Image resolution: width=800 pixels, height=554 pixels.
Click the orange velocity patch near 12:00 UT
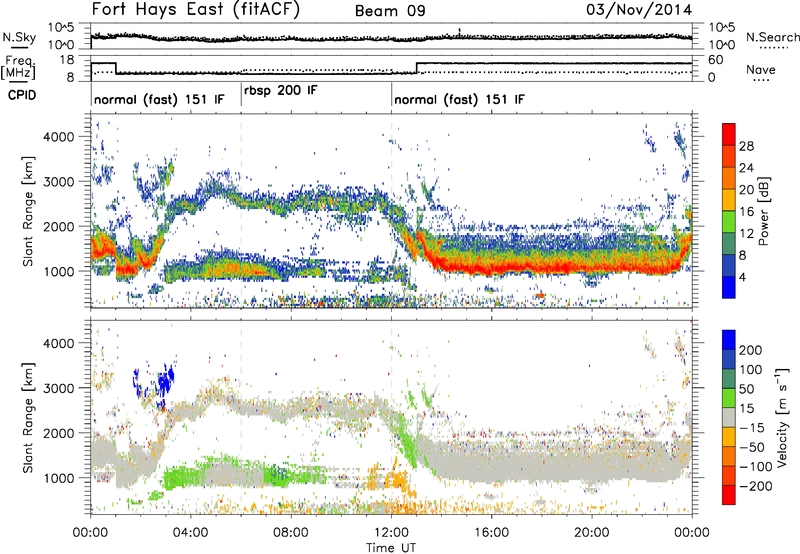click(396, 480)
